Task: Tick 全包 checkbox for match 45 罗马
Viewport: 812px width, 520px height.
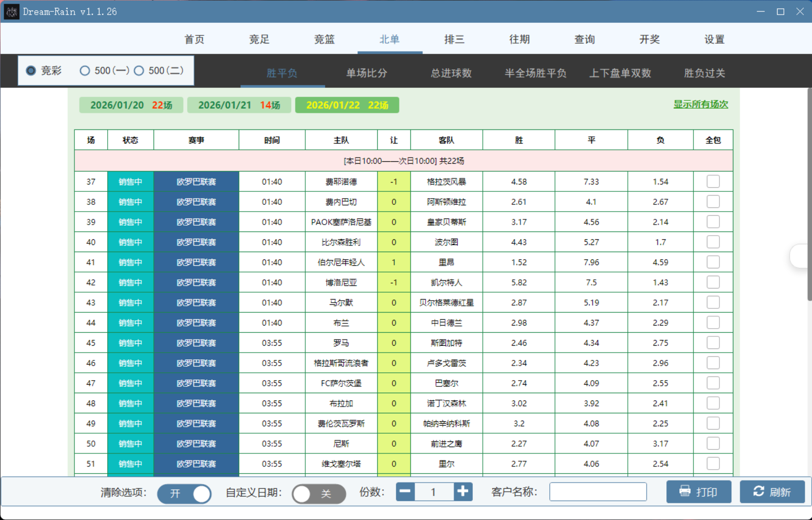Action: click(713, 343)
